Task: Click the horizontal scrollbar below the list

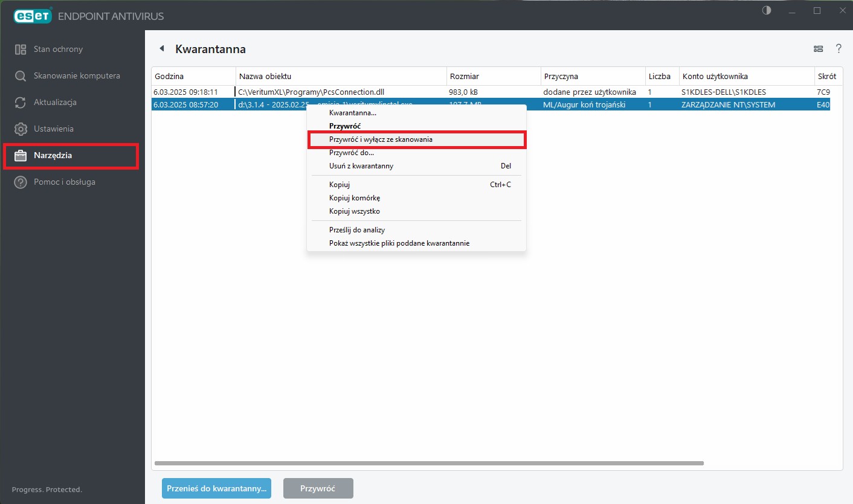Action: point(429,464)
